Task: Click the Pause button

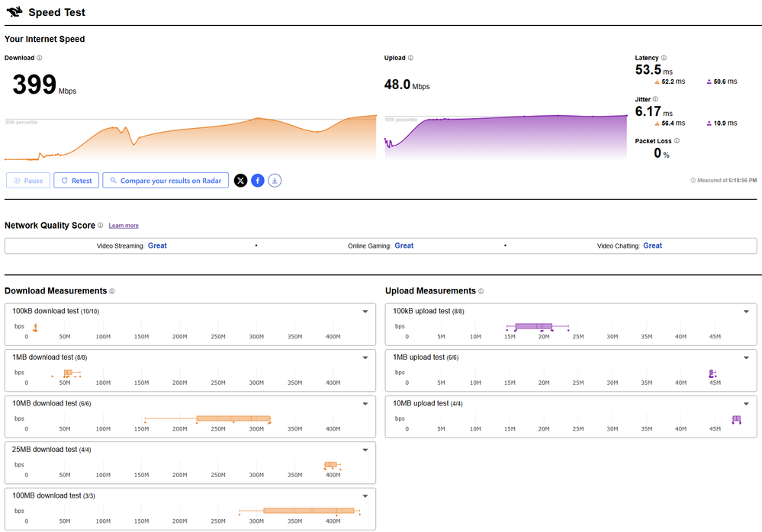Action: point(28,181)
